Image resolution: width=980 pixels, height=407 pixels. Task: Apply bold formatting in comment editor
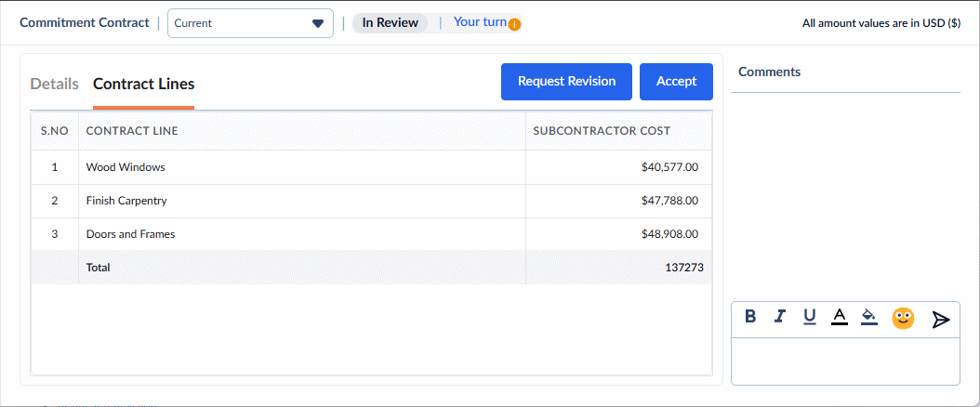(750, 317)
